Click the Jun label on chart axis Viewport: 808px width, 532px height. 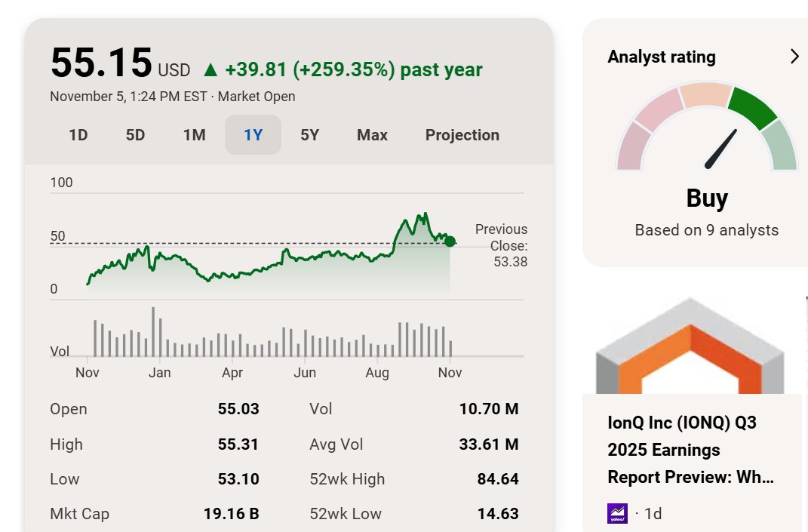point(305,373)
